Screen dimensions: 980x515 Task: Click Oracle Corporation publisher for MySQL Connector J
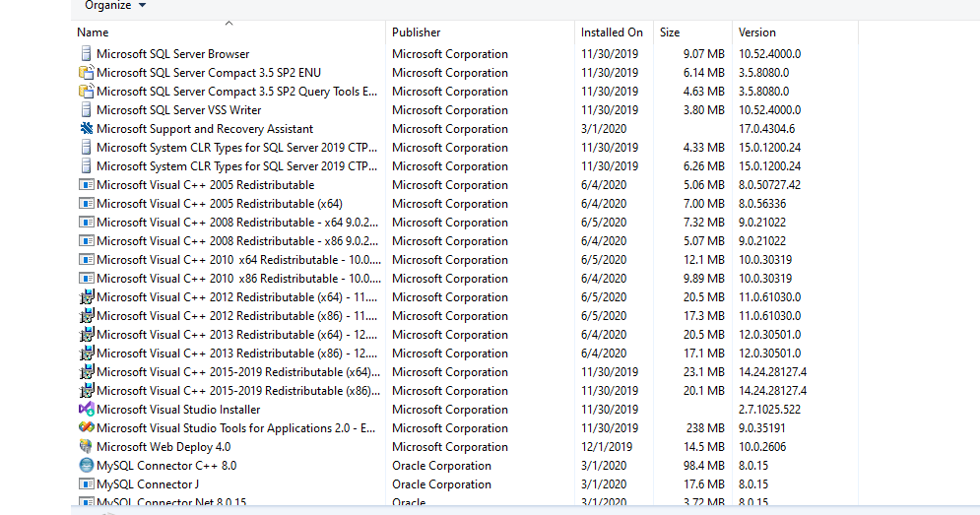point(442,485)
